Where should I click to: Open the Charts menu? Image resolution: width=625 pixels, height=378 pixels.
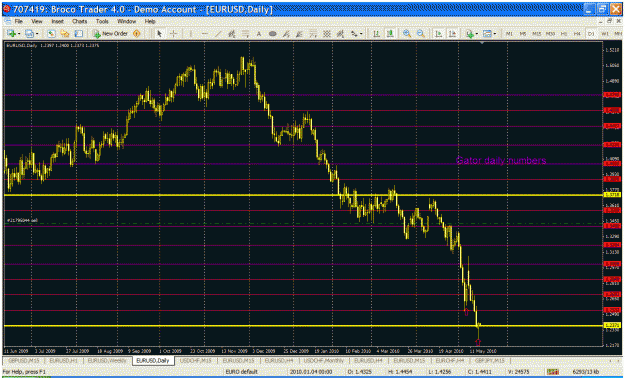(x=79, y=21)
